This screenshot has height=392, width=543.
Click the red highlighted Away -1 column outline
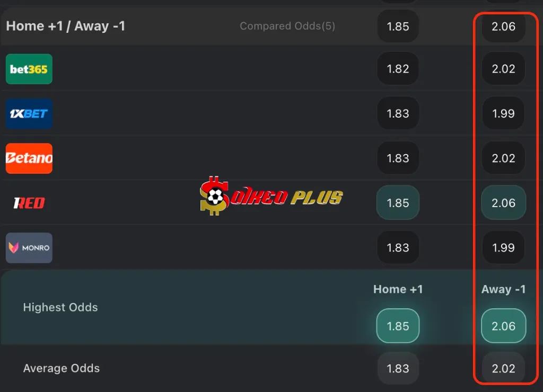point(504,196)
